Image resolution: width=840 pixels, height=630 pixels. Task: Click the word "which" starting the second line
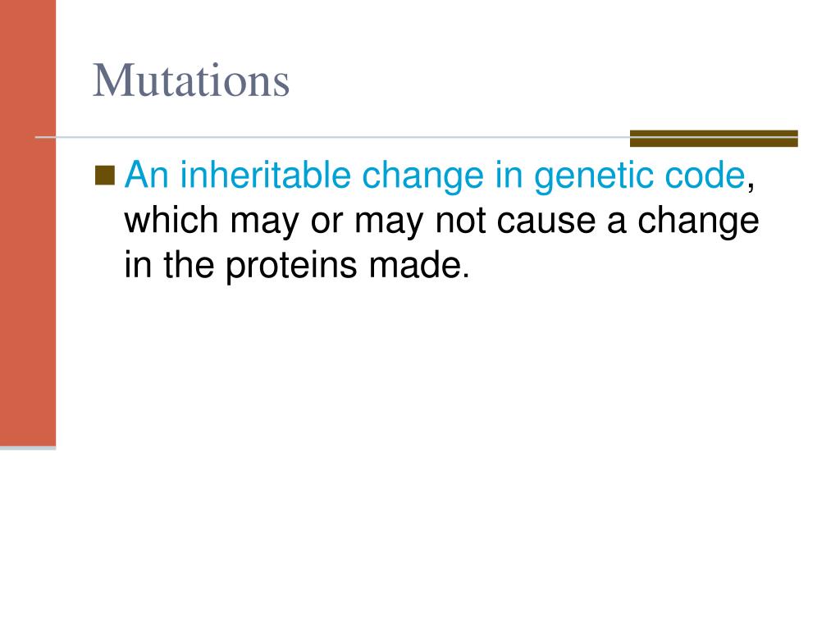pyautogui.click(x=171, y=220)
